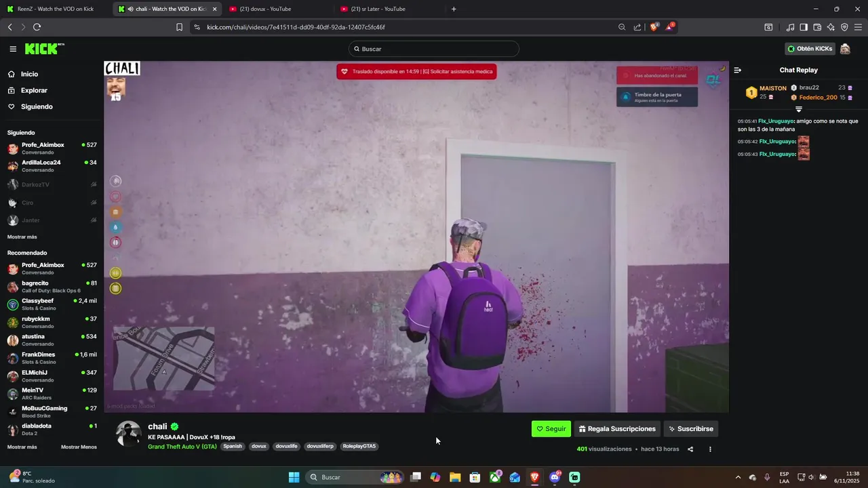Switch to ReenZ VOD browser tab
The image size is (868, 488).
[54, 9]
